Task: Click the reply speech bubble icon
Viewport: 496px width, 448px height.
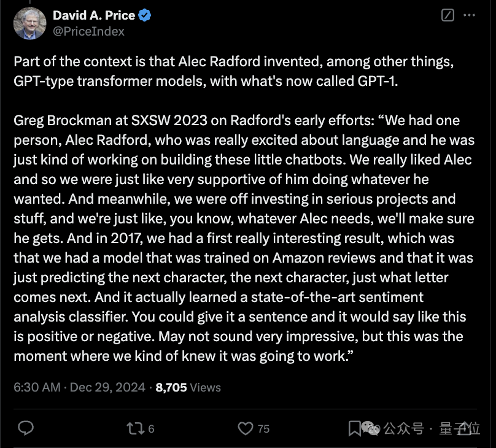Action: click(26, 428)
